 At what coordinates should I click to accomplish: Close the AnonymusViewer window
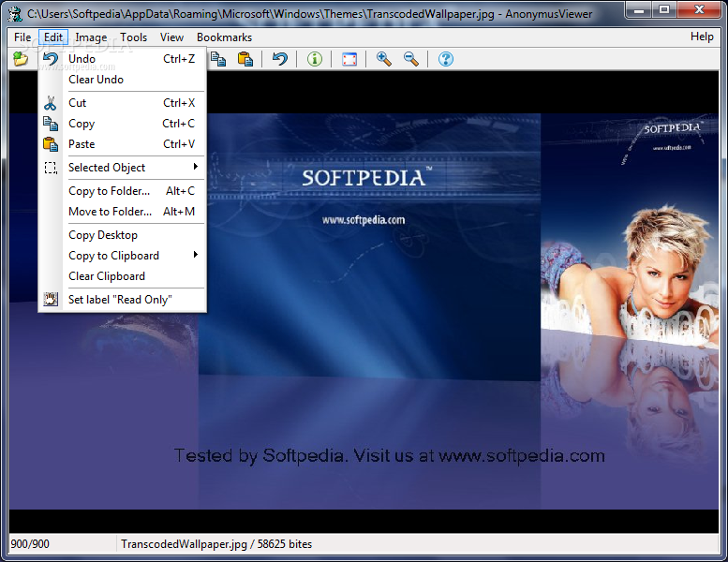coord(699,9)
